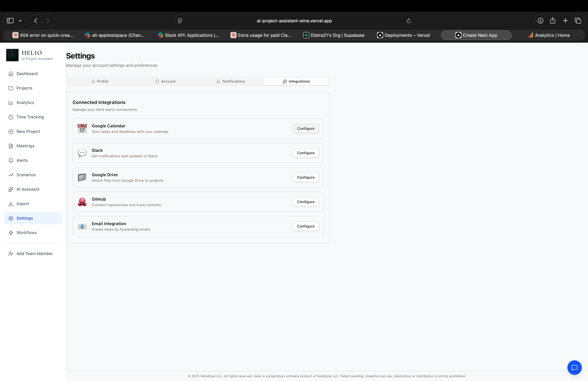Open the browser share menu
This screenshot has width=588, height=381.
553,20
